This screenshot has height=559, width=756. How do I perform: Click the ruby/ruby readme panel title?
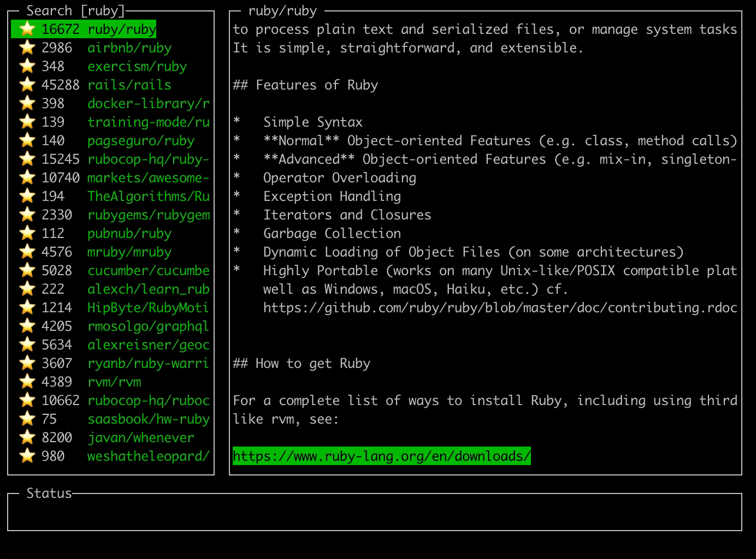tap(282, 10)
